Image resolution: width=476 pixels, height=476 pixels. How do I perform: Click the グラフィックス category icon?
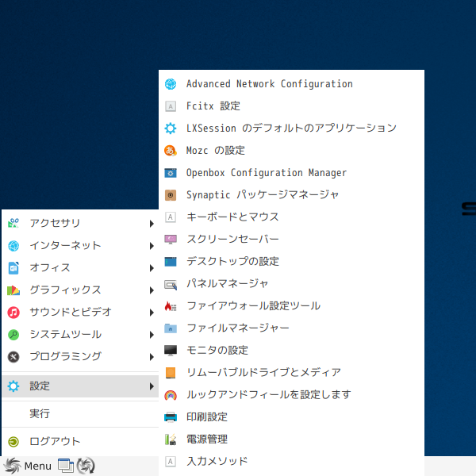[13, 290]
